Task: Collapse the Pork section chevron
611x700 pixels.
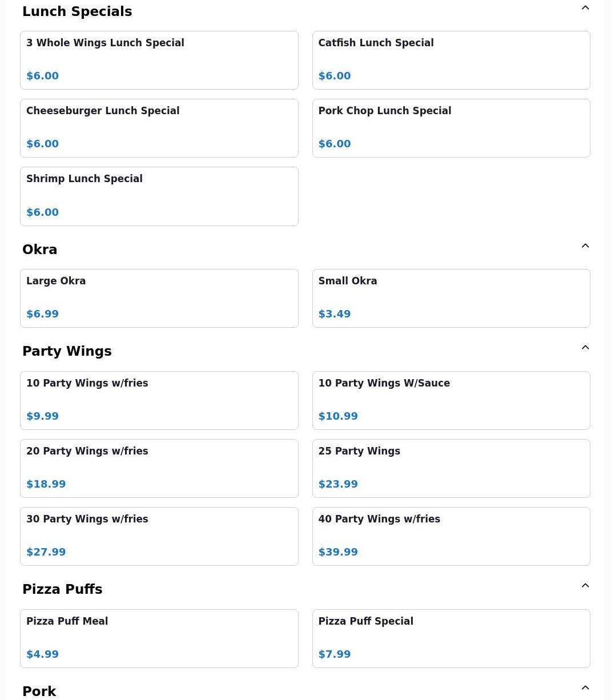Action: point(585,688)
